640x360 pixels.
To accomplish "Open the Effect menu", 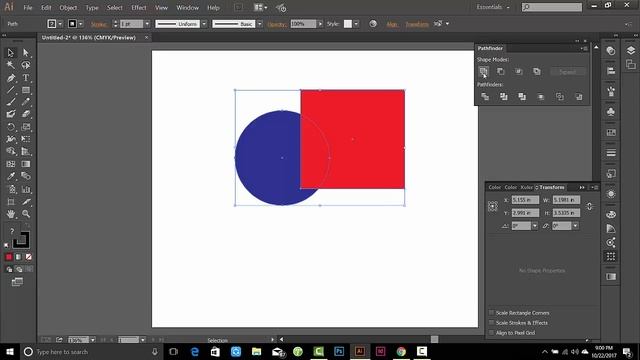I will [x=139, y=8].
